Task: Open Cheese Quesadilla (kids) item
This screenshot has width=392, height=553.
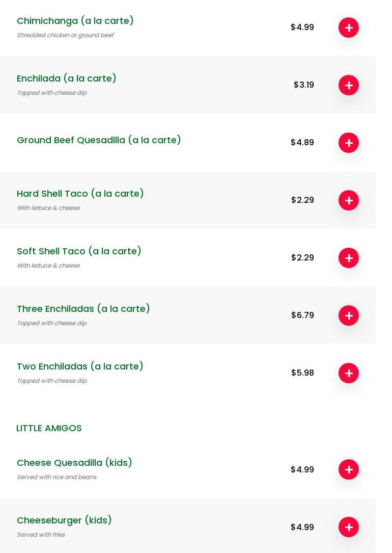Action: 74,463
